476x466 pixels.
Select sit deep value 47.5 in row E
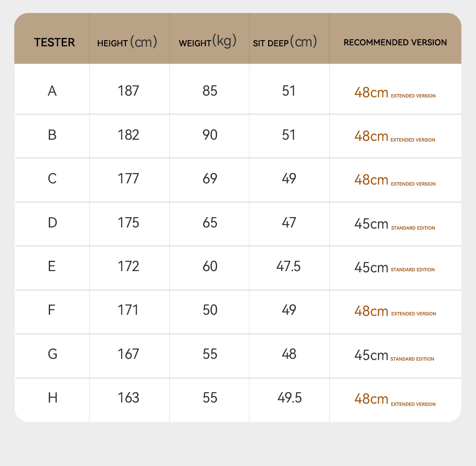pyautogui.click(x=289, y=266)
